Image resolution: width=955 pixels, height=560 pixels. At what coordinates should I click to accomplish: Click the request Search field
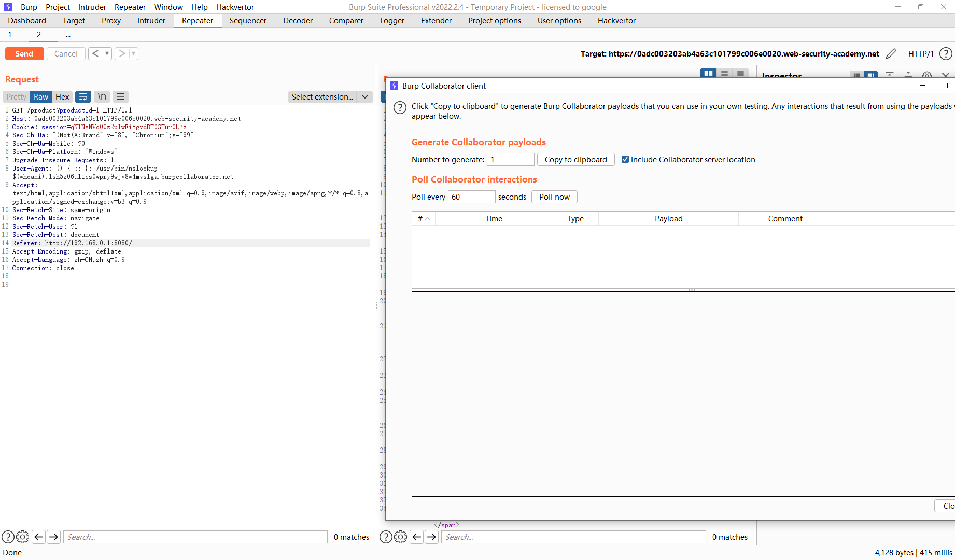pyautogui.click(x=195, y=537)
